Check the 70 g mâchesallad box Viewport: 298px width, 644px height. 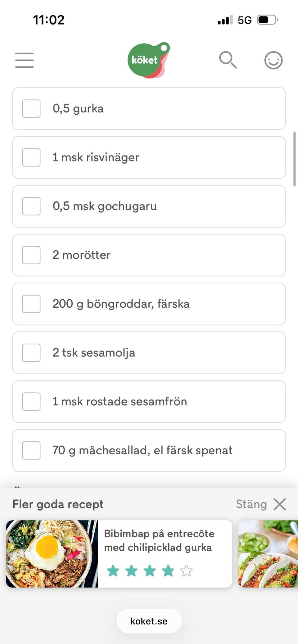point(31,450)
